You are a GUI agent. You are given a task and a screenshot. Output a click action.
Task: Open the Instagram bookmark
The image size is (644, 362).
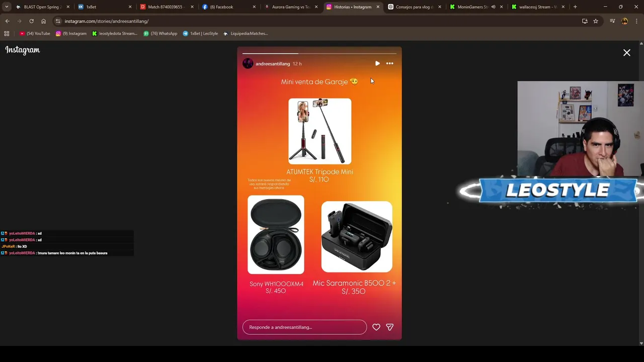coord(71,34)
